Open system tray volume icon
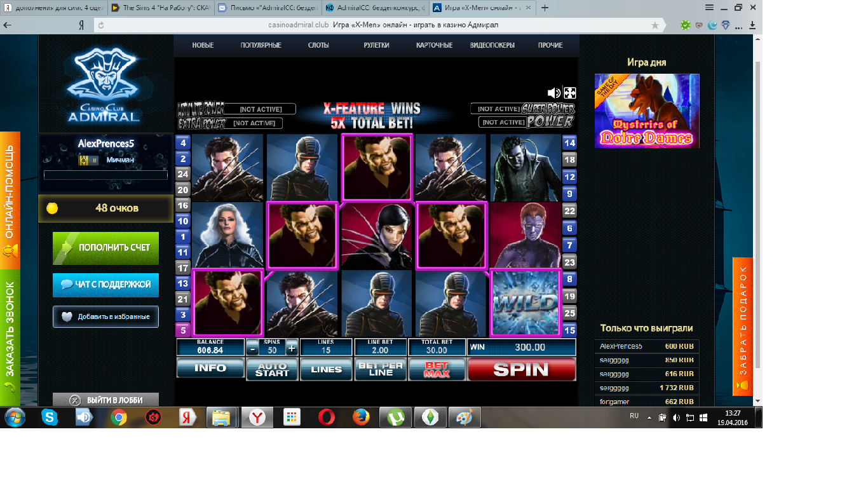Viewport: 868px width, 488px height. 676,417
